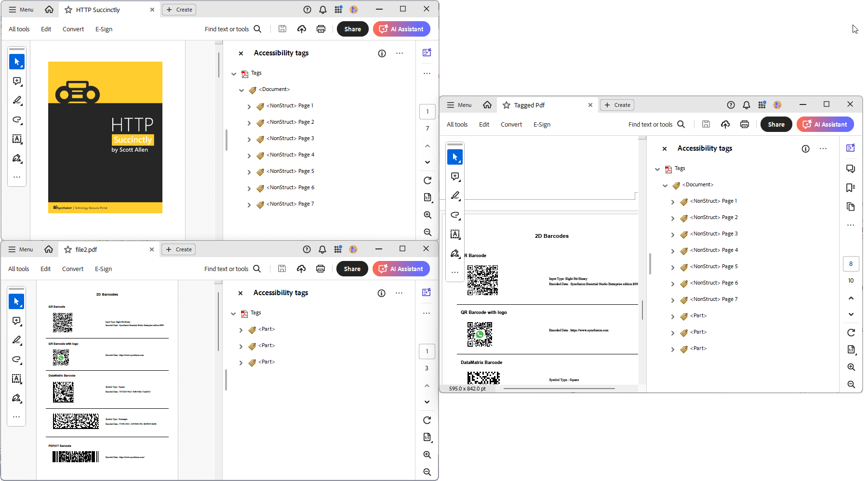Open bookmarks panel in Tagged Pdf window
868x481 pixels.
click(x=851, y=188)
